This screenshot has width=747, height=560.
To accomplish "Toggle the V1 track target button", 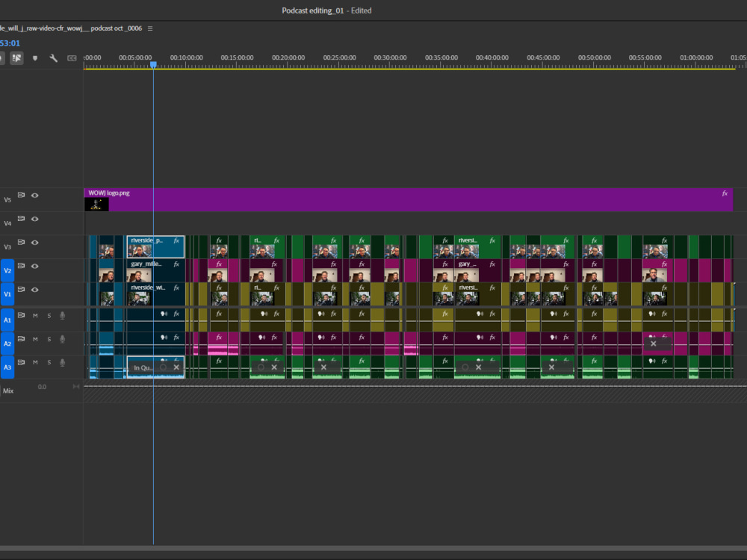I will [7, 293].
